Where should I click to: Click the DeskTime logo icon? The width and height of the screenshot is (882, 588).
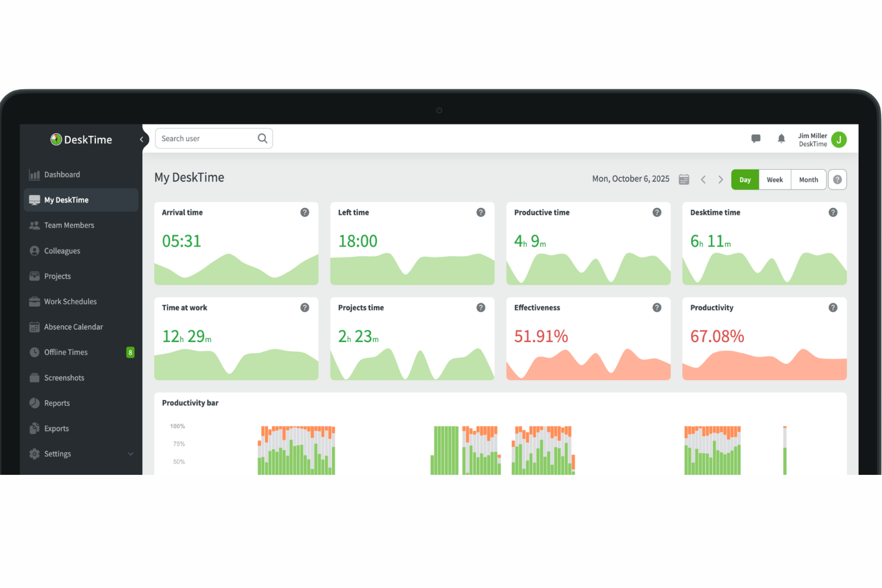tap(56, 139)
